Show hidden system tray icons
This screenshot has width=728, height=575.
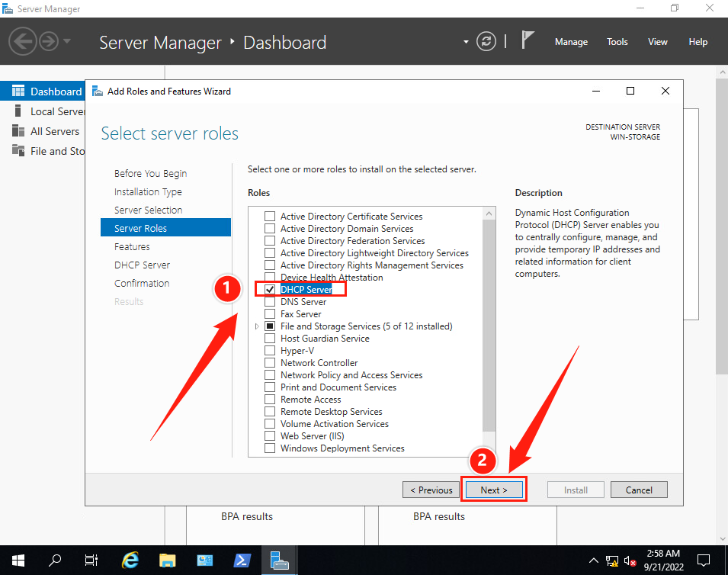point(594,561)
